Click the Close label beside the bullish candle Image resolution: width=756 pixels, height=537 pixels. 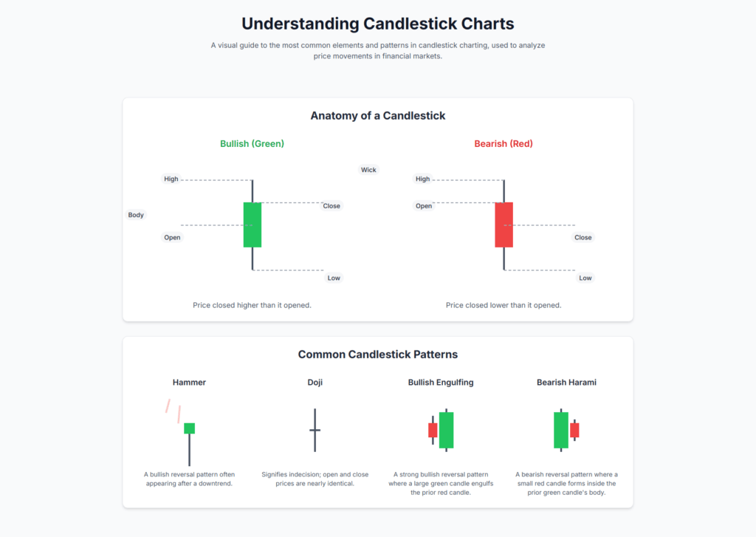331,206
